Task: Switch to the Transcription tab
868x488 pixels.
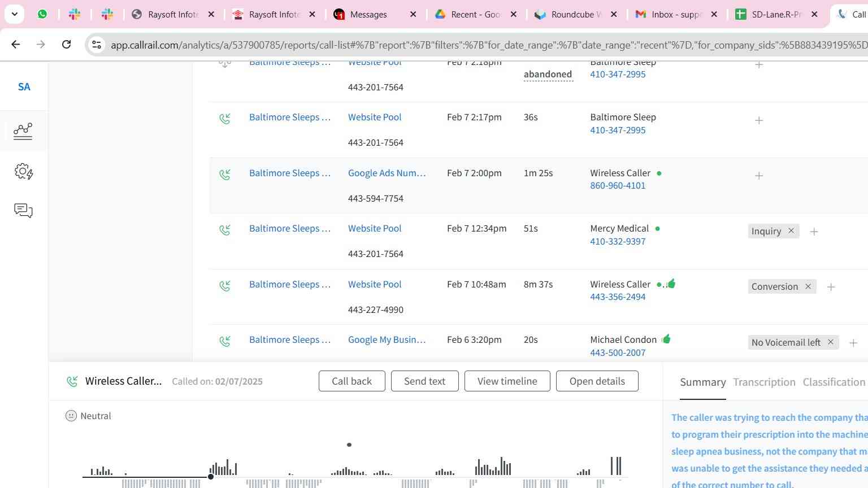Action: coord(764,382)
